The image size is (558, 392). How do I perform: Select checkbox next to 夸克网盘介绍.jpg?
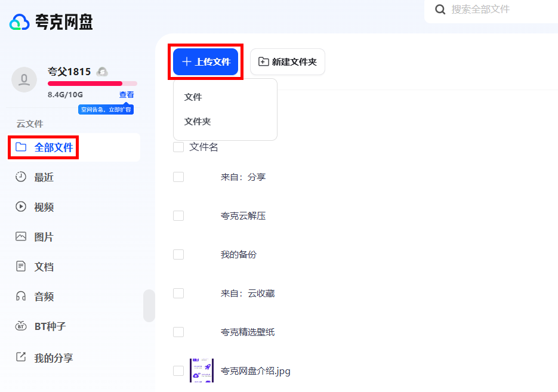tap(178, 371)
